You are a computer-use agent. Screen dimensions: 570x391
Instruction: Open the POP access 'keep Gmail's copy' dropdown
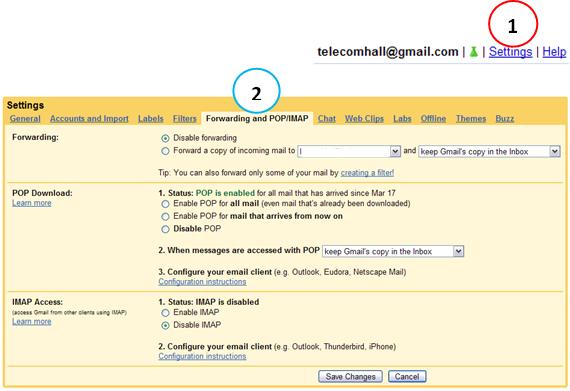tap(393, 251)
